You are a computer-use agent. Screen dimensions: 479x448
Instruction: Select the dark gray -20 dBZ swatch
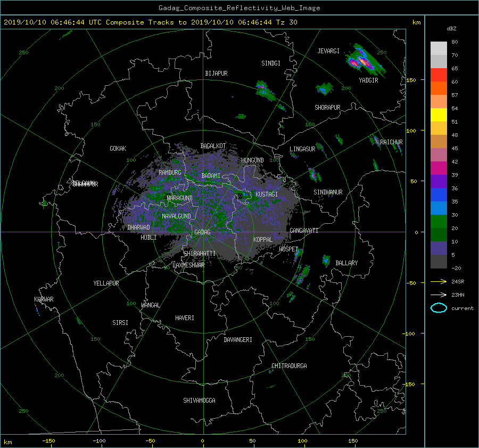point(439,262)
